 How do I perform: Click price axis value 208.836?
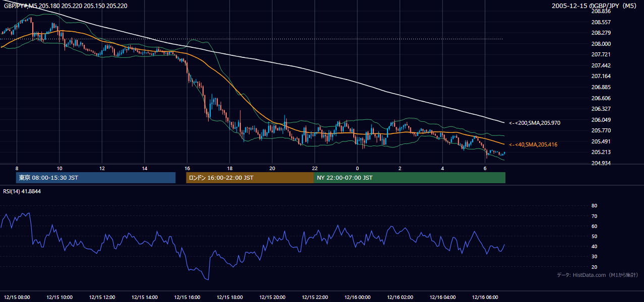click(x=601, y=11)
